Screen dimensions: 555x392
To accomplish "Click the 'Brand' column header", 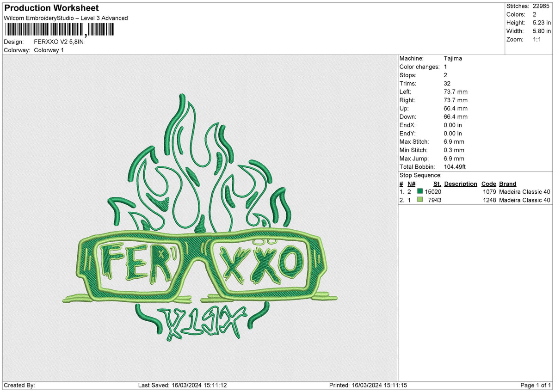I will (508, 184).
